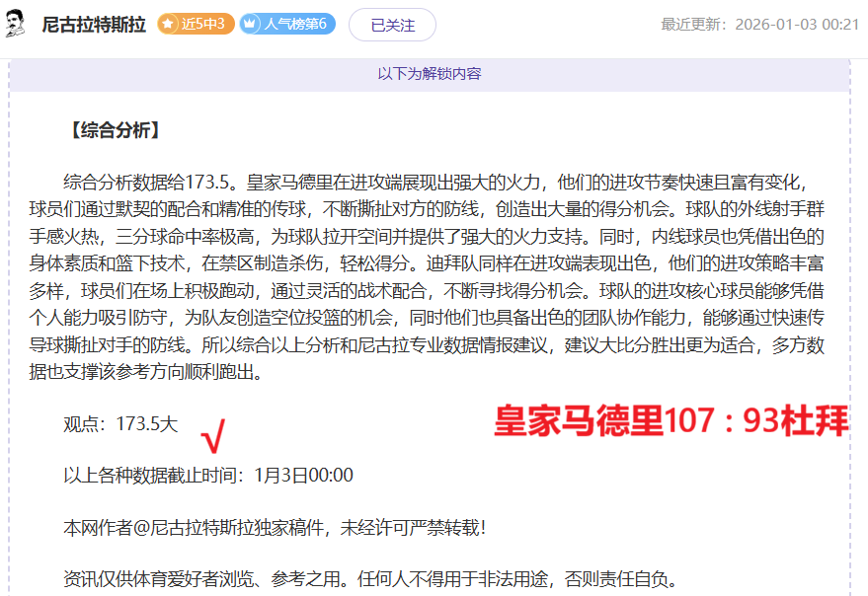Click the data cutoff time 1月3日00:00 line
This screenshot has height=596, width=868.
coord(207,476)
